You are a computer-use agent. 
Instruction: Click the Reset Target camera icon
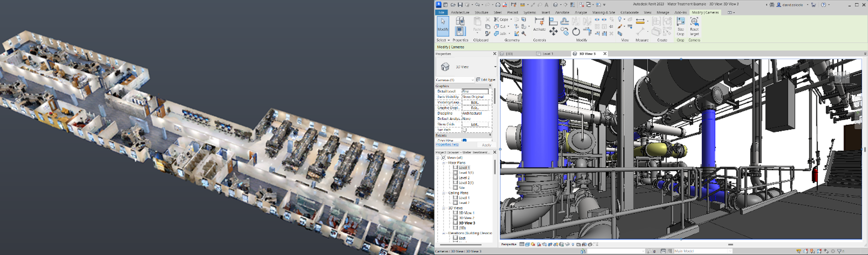pos(694,26)
